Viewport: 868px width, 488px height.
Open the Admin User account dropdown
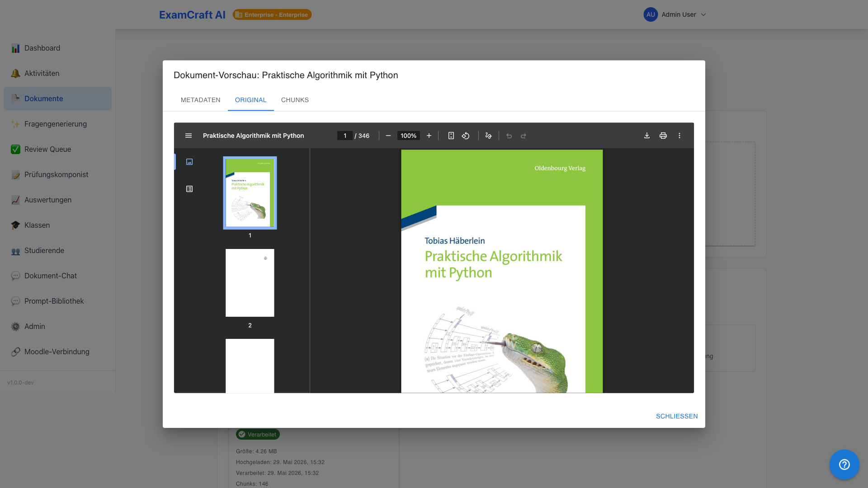tap(675, 14)
